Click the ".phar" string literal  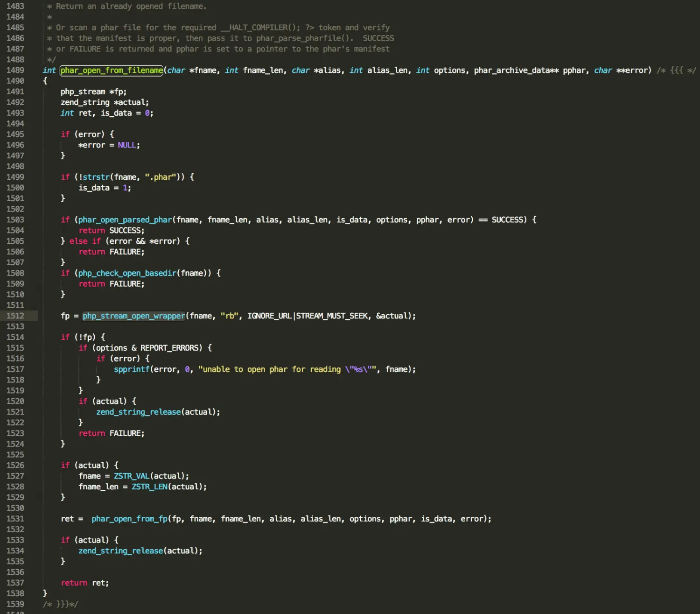point(161,177)
